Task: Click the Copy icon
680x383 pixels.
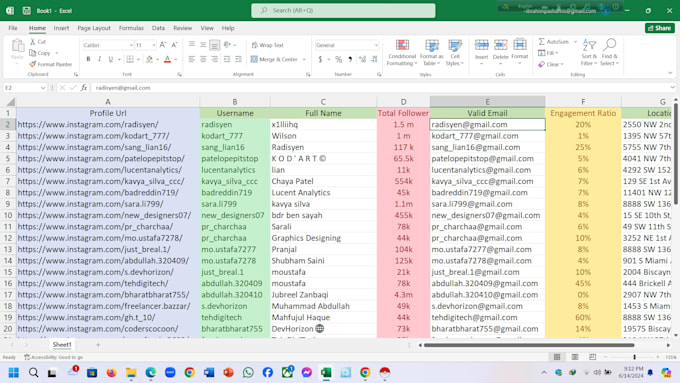Action: pos(33,53)
